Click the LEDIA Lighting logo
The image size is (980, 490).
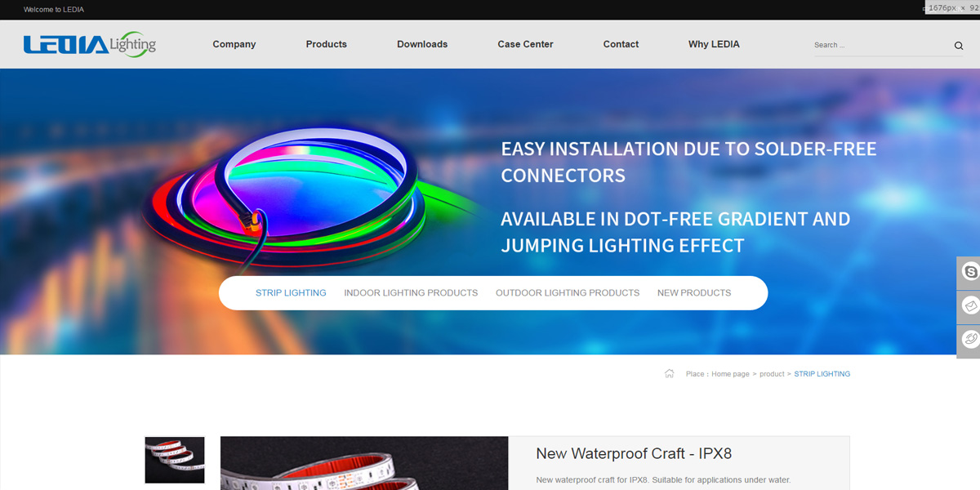click(90, 44)
